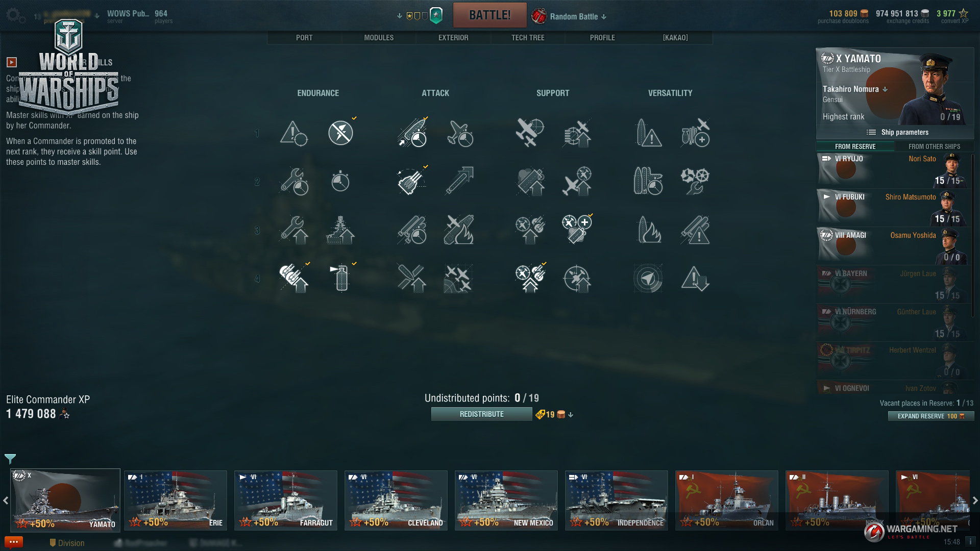Toggle the checked crossed-out plane skill in Endurance

(340, 133)
